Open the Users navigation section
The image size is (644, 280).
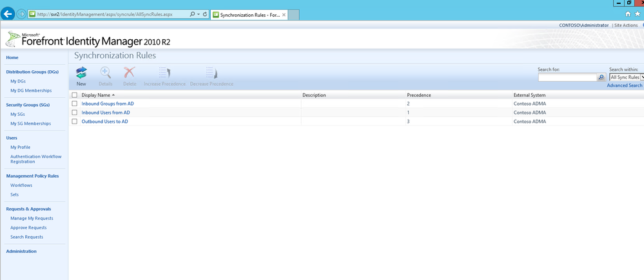coord(12,138)
